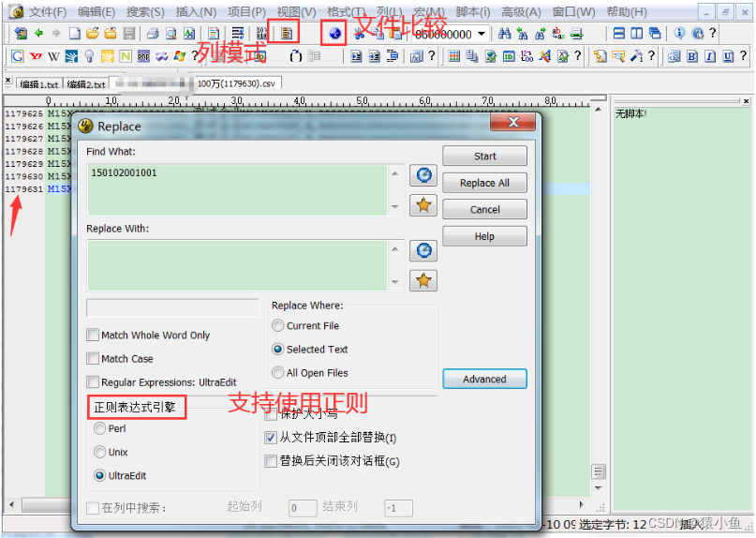756x538 pixels.
Task: Click the Replace All button
Action: (x=484, y=183)
